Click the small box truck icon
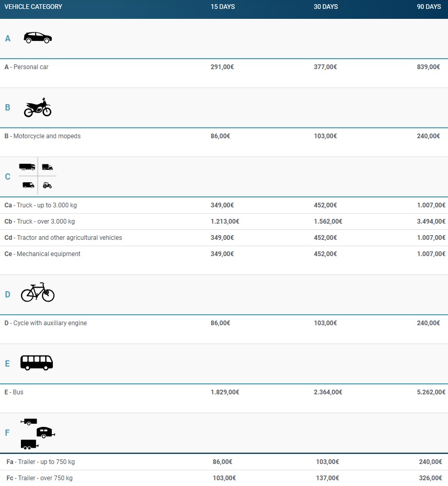The height and width of the screenshot is (486, 448). point(47,167)
